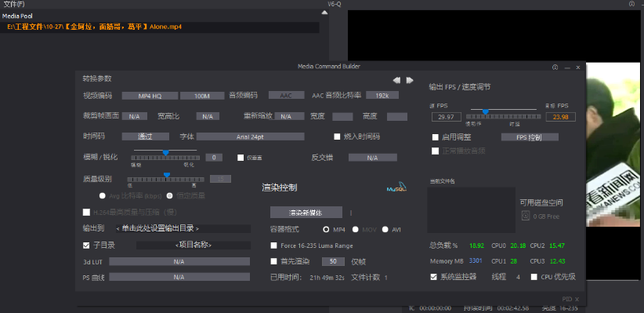
Task: Click the 宽度 input field
Action: pyautogui.click(x=342, y=117)
